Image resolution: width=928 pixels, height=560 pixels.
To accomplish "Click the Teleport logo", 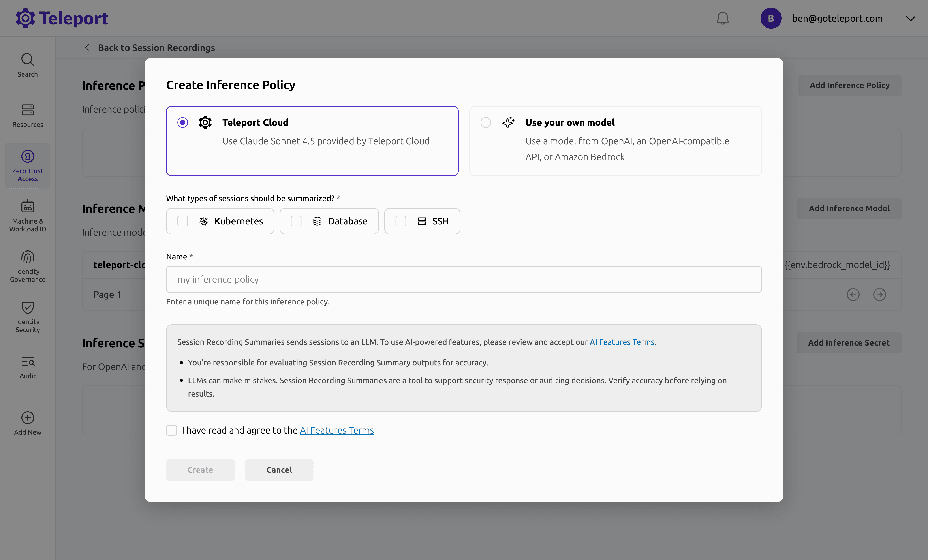I will point(61,18).
